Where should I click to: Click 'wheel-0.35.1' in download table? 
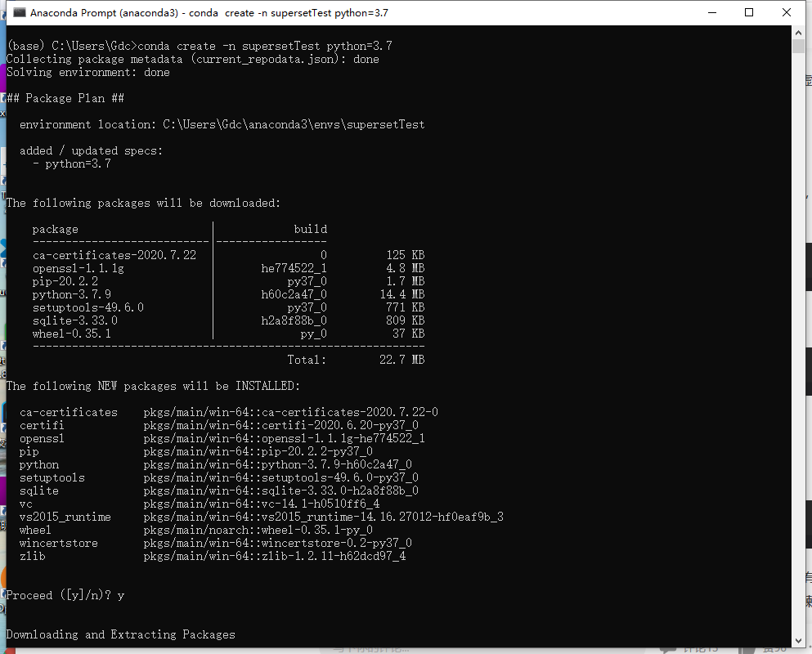pyautogui.click(x=72, y=334)
